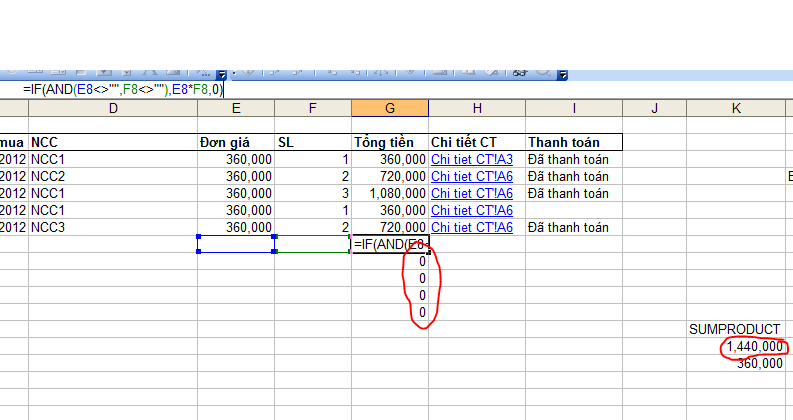Select the 360,000 cell below 1,440,000
The height and width of the screenshot is (420, 793).
(736, 363)
